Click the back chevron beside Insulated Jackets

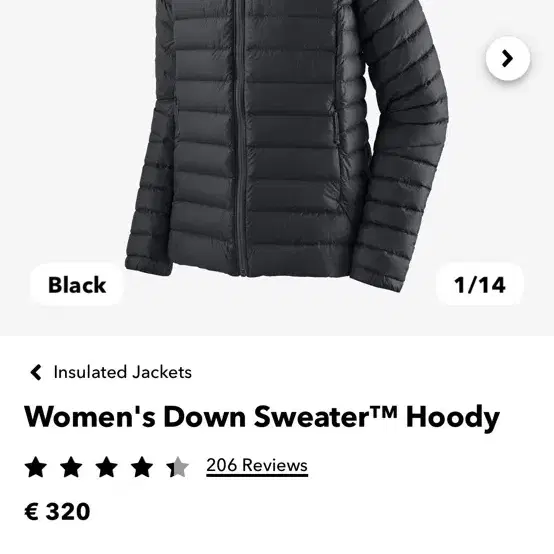pyautogui.click(x=36, y=372)
